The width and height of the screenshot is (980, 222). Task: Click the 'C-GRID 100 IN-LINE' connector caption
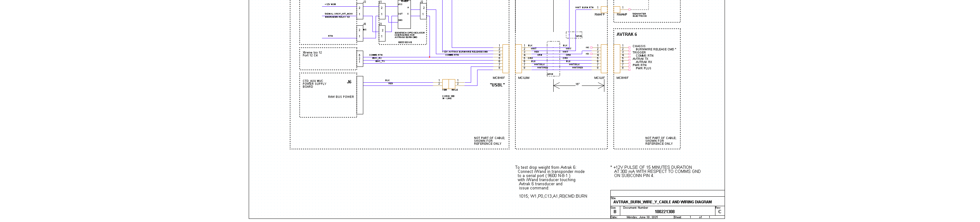[x=448, y=98]
